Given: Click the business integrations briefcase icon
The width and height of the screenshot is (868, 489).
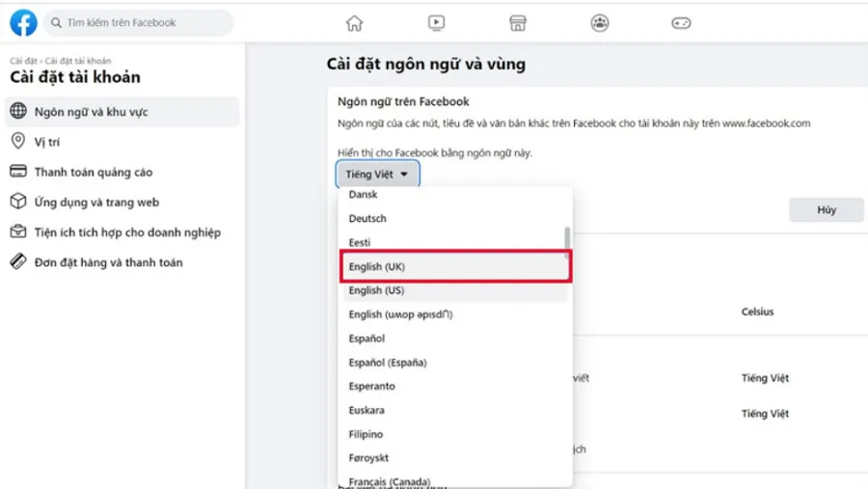Looking at the screenshot, I should tap(18, 231).
